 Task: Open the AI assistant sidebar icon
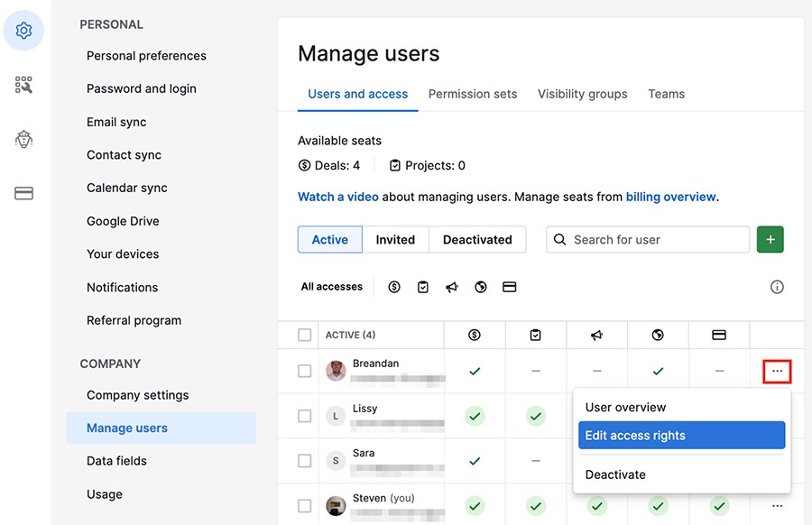click(x=23, y=139)
